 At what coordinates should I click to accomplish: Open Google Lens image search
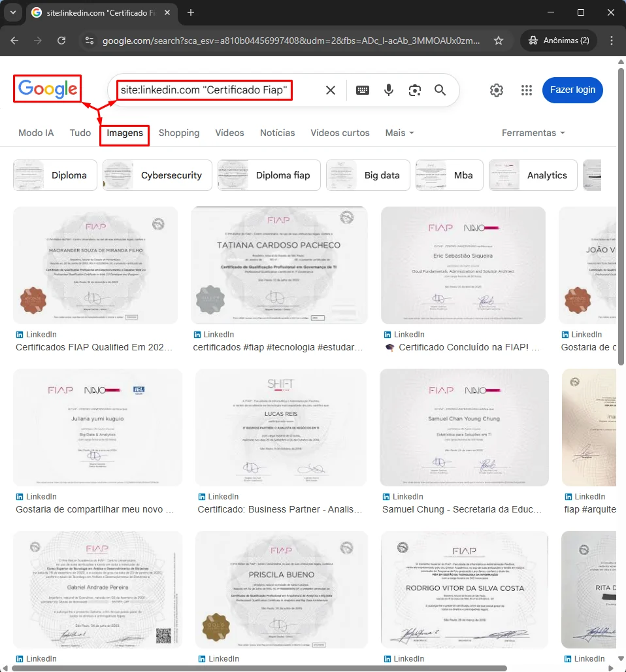[414, 90]
